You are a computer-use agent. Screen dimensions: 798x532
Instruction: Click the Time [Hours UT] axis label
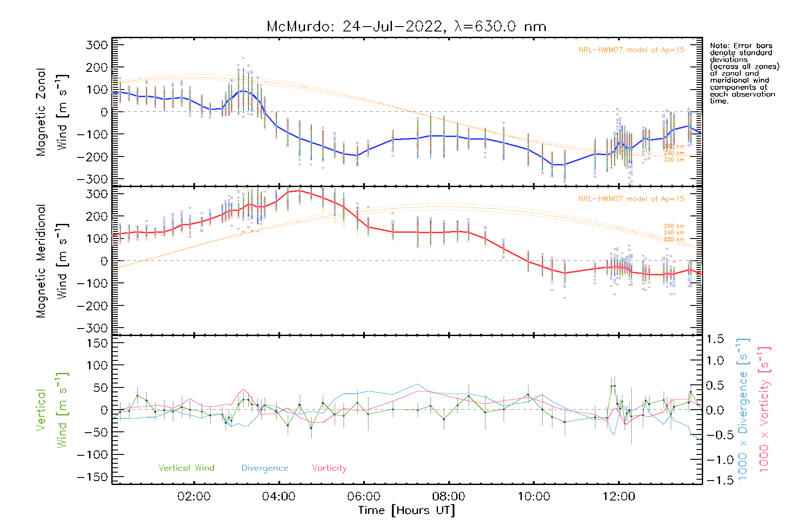(406, 510)
